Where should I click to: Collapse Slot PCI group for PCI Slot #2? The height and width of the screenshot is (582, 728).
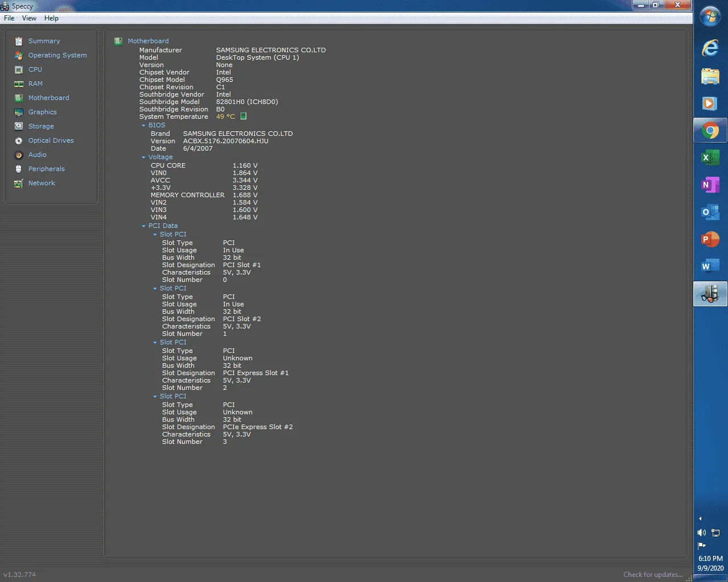point(155,289)
